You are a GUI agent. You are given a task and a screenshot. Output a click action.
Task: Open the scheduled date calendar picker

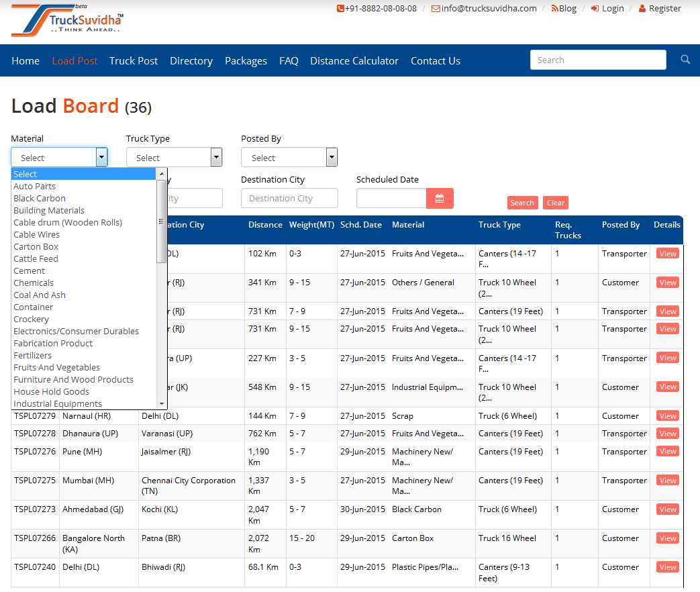point(440,198)
